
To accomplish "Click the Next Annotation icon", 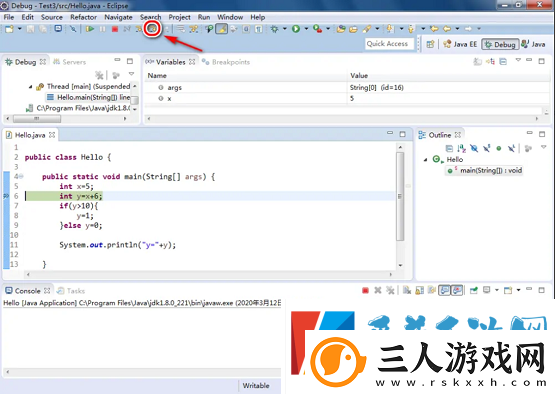I will [390, 29].
